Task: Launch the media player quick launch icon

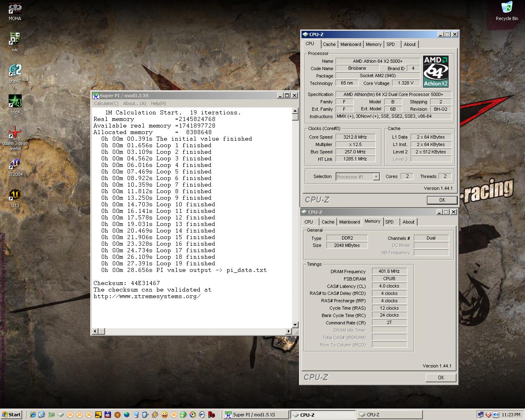Action: click(192, 415)
